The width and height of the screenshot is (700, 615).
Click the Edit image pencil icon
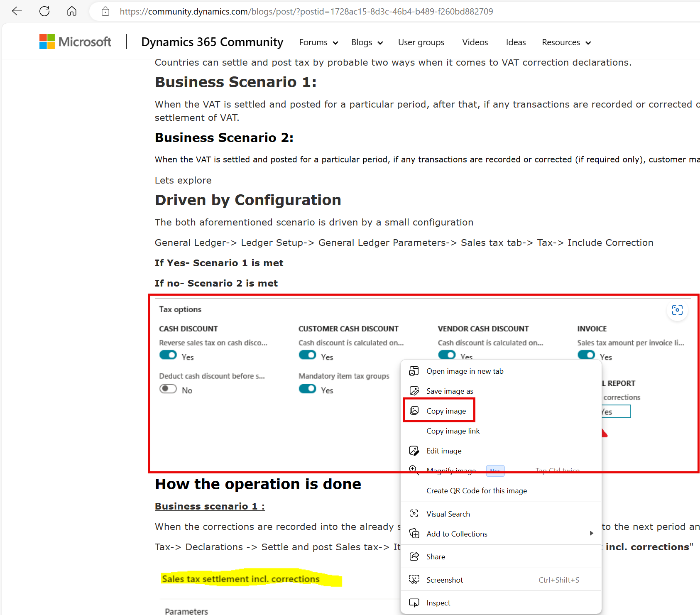tap(414, 451)
